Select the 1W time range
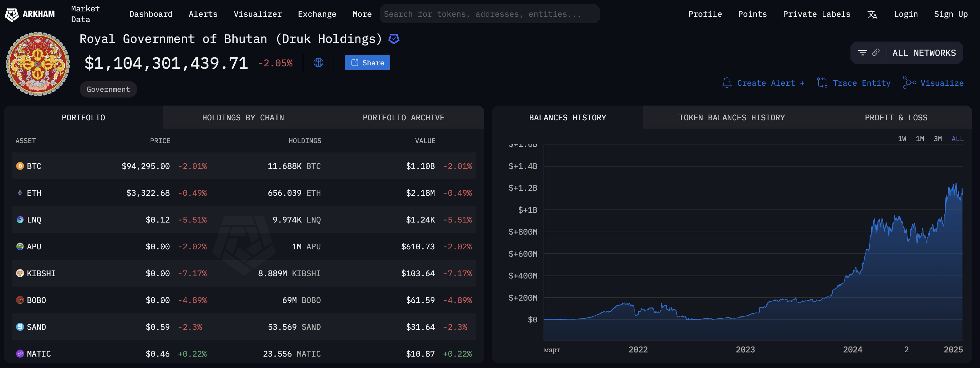 (x=902, y=139)
